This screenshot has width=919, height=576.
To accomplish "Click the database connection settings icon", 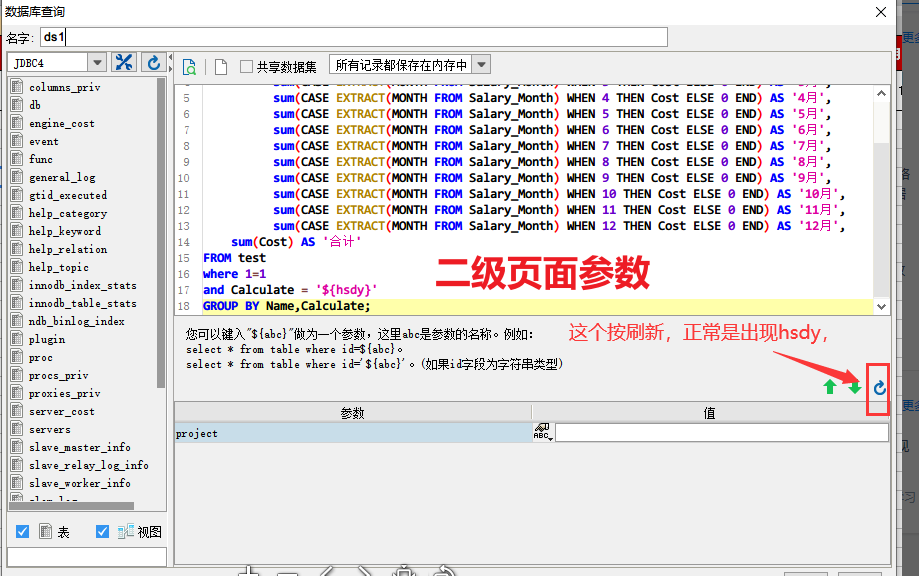I will pyautogui.click(x=124, y=63).
